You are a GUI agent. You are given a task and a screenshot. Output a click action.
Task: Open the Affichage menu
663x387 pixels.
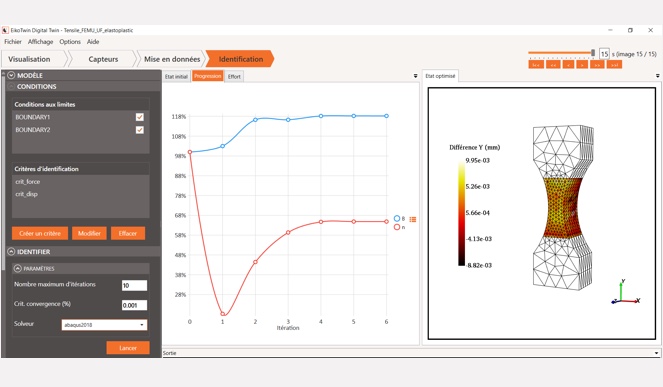41,41
